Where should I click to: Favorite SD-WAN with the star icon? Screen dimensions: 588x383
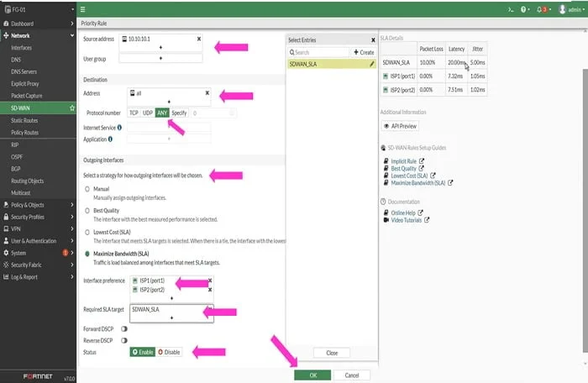(72, 108)
